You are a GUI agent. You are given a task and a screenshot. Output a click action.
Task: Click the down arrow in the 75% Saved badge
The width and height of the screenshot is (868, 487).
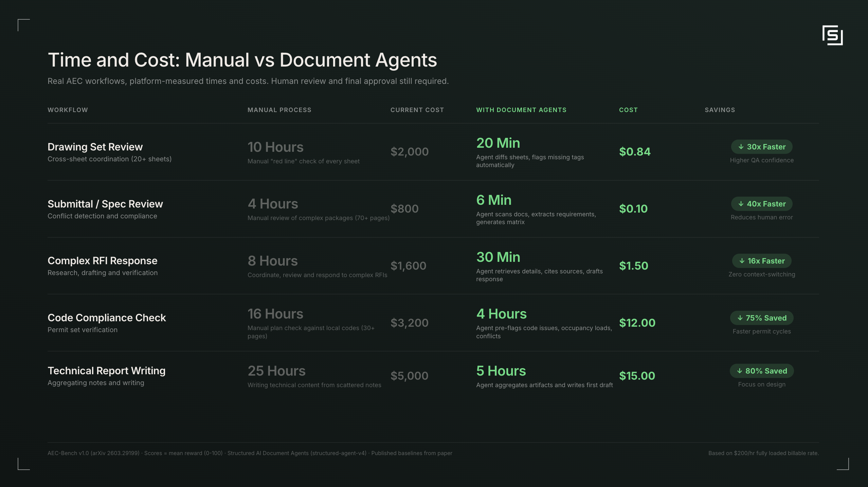click(740, 318)
